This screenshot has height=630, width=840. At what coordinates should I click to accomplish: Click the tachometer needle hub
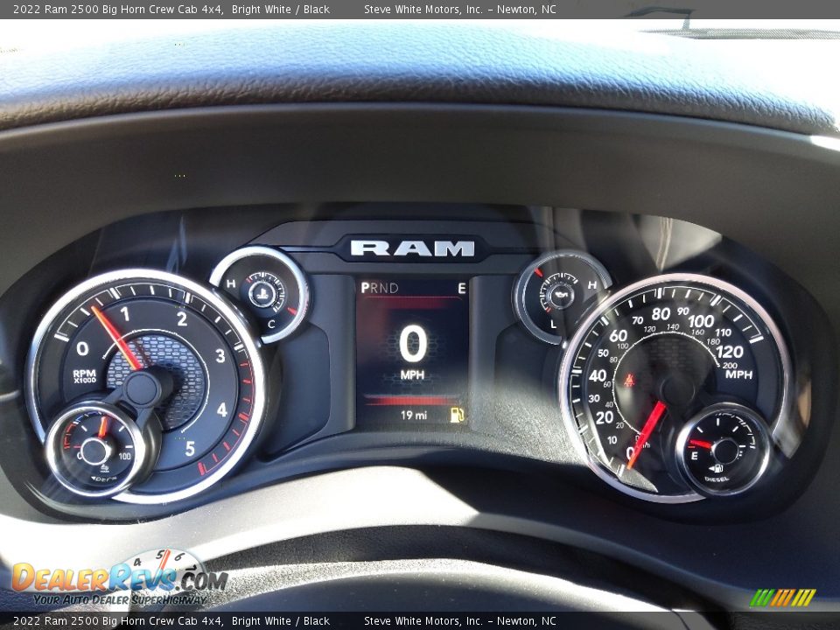tap(141, 388)
